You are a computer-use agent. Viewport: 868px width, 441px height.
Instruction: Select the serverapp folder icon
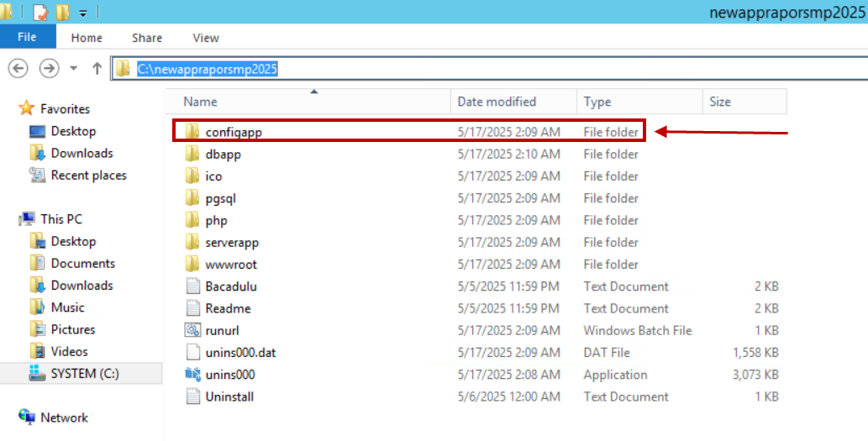(192, 243)
